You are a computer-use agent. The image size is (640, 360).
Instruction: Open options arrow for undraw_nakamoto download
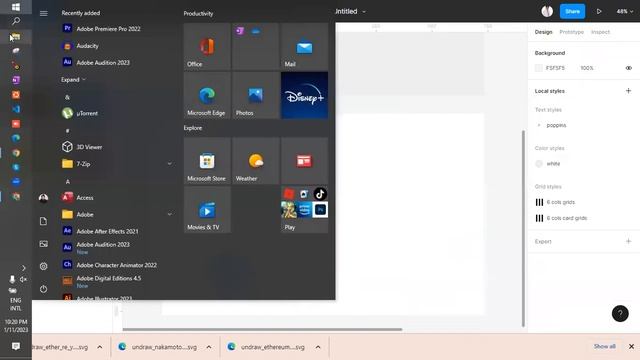pyautogui.click(x=209, y=347)
